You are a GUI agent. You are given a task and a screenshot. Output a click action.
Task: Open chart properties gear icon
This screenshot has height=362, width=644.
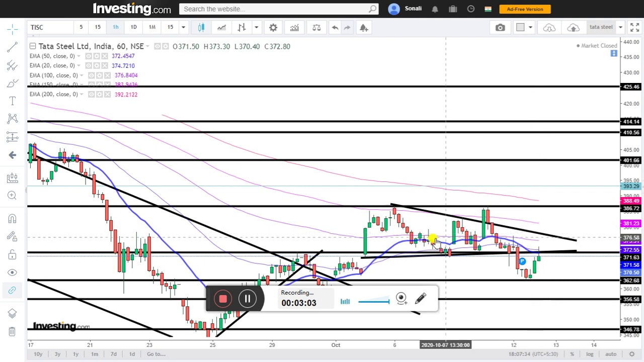point(273,28)
